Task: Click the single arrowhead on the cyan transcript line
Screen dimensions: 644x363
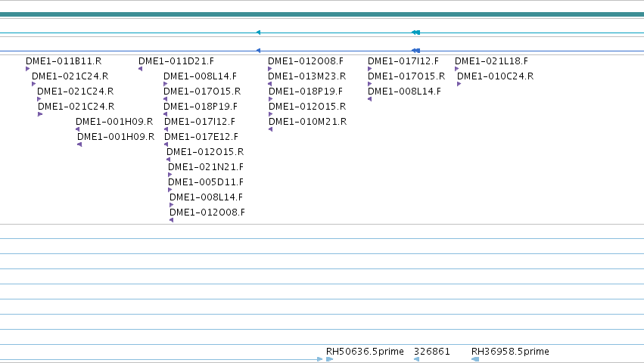Action: point(258,33)
